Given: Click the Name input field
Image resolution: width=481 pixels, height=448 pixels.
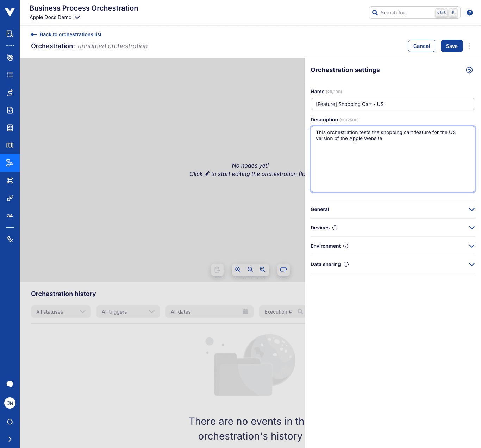Looking at the screenshot, I should (x=393, y=104).
